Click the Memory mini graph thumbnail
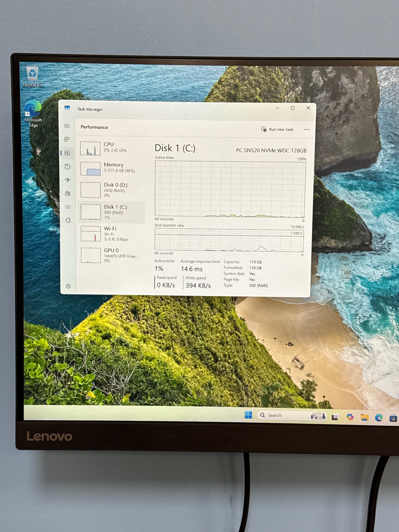 coord(90,169)
